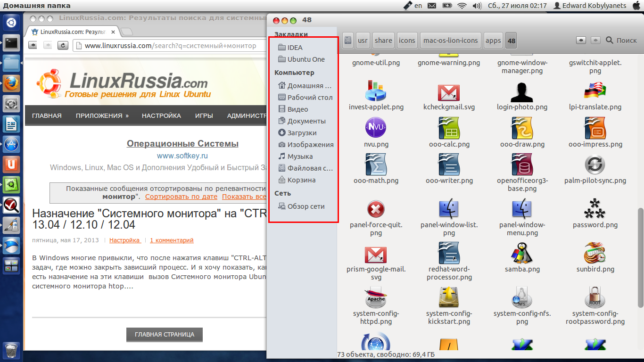This screenshot has height=362, width=644.
Task: Jump to 'usr' in the path bar
Action: pos(363,41)
